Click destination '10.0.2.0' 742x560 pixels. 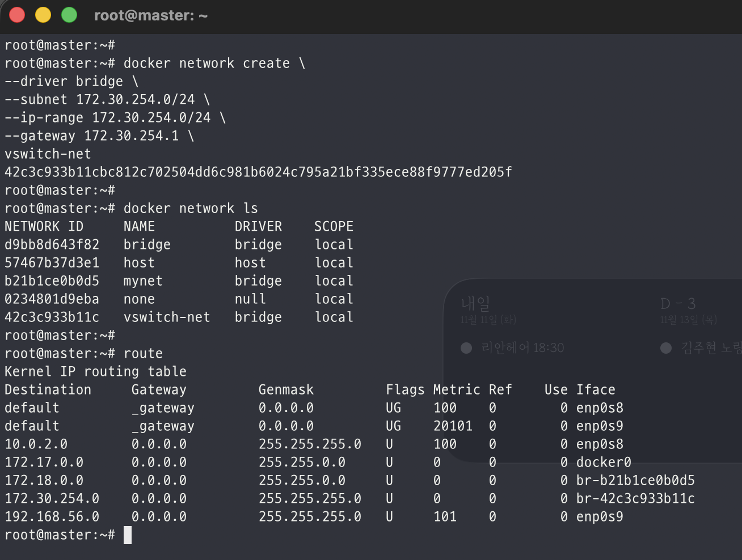[36, 444]
